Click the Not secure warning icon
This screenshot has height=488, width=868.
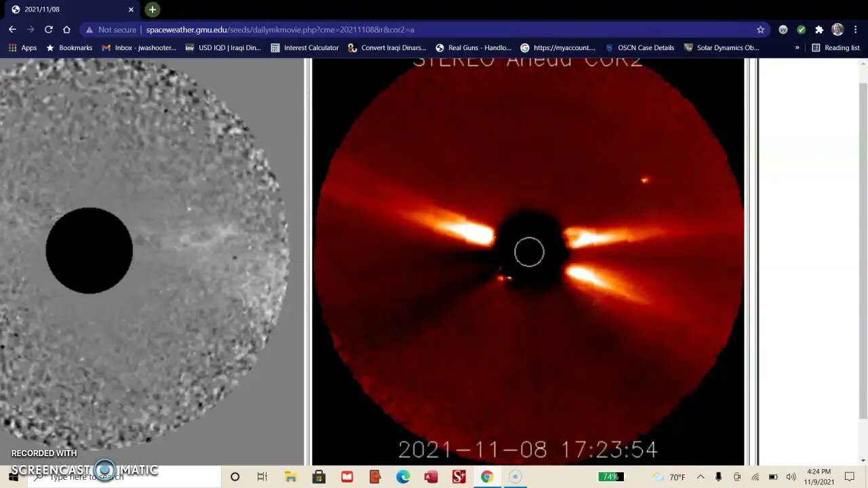pyautogui.click(x=89, y=30)
